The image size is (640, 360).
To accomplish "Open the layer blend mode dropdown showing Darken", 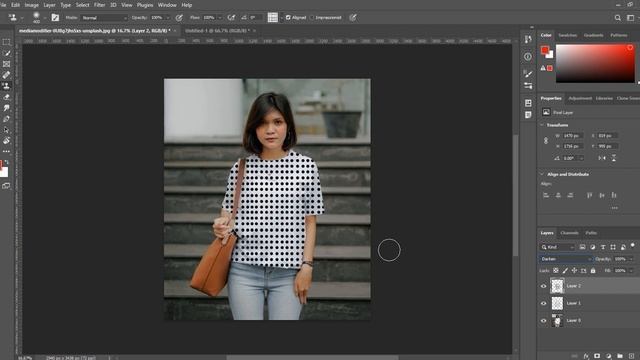I will coord(566,259).
